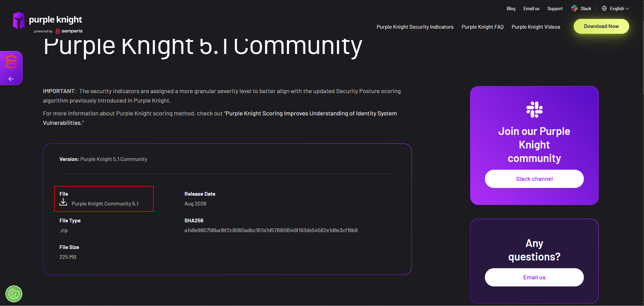Click the 225 MB file size value
The height and width of the screenshot is (306, 644).
click(x=68, y=257)
